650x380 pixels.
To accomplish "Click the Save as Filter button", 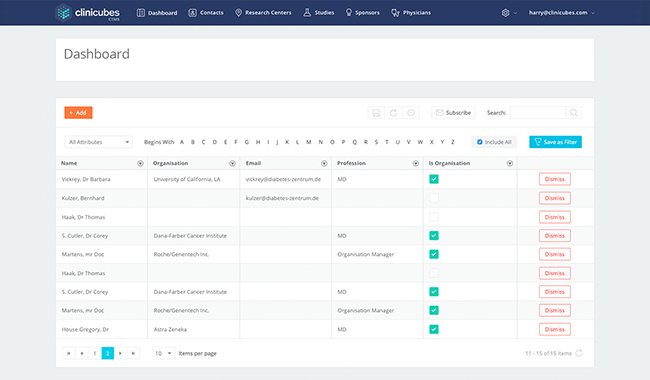I will click(555, 142).
